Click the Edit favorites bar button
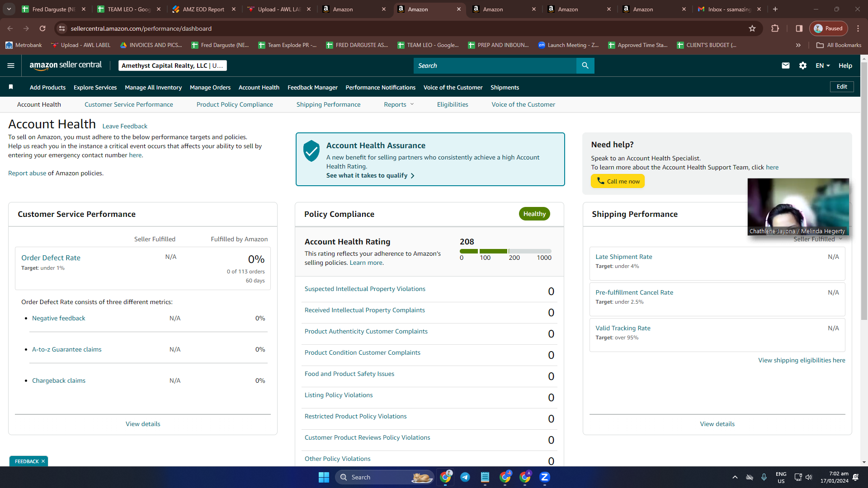 click(x=842, y=87)
